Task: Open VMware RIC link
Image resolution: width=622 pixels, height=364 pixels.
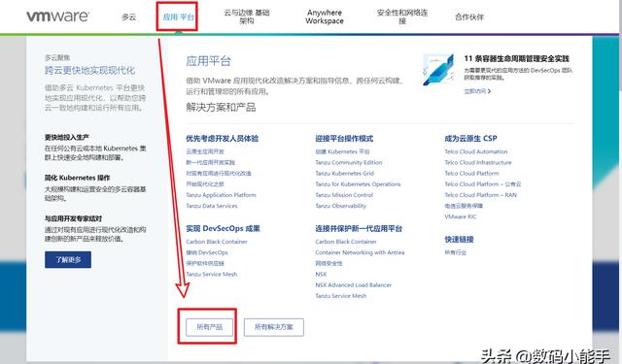Action: pos(461,216)
